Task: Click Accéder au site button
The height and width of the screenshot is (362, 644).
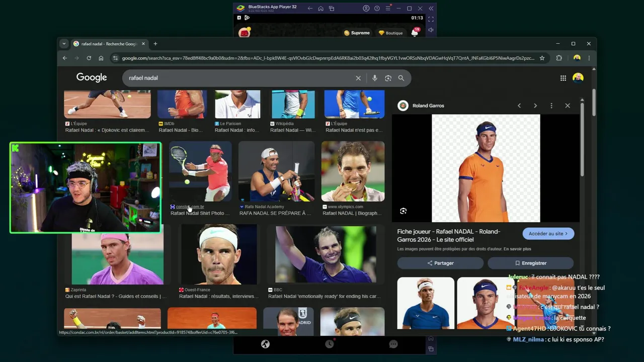Action: click(x=548, y=233)
